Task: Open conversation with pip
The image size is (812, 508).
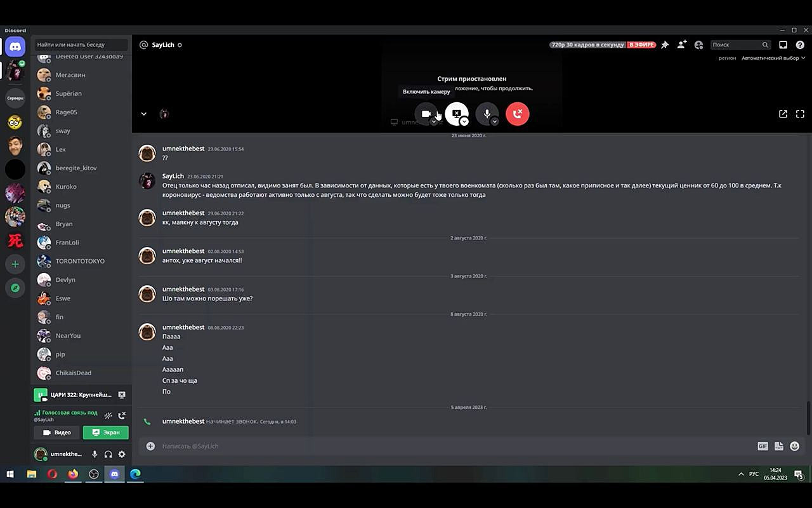Action: pyautogui.click(x=81, y=354)
